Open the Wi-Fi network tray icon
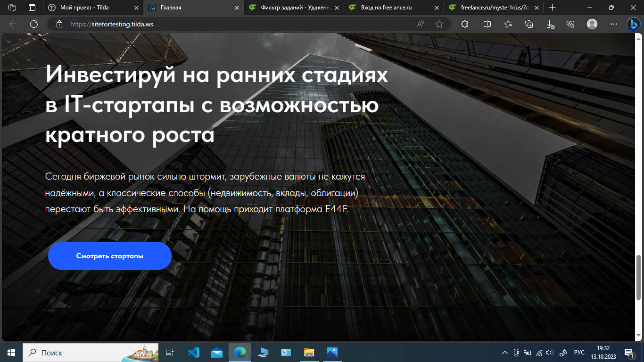Image resolution: width=644 pixels, height=362 pixels. (539, 353)
